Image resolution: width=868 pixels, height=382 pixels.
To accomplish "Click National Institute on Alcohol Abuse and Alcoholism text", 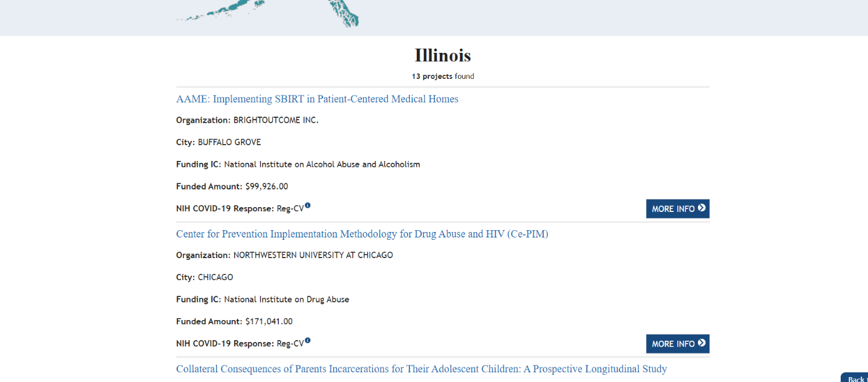I will 322,164.
